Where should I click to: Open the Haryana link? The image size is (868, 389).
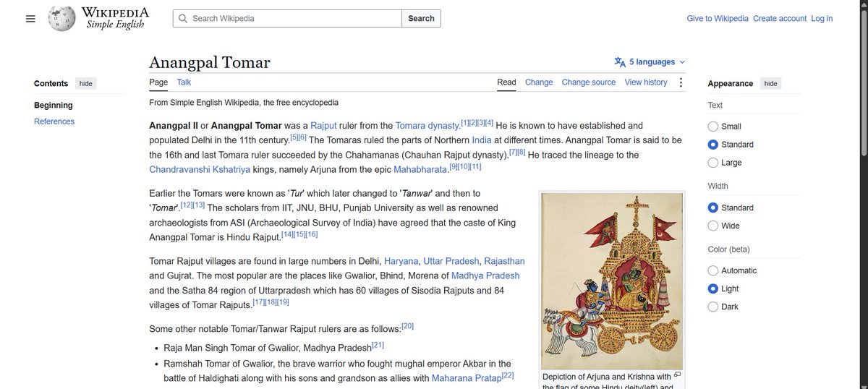tap(401, 261)
